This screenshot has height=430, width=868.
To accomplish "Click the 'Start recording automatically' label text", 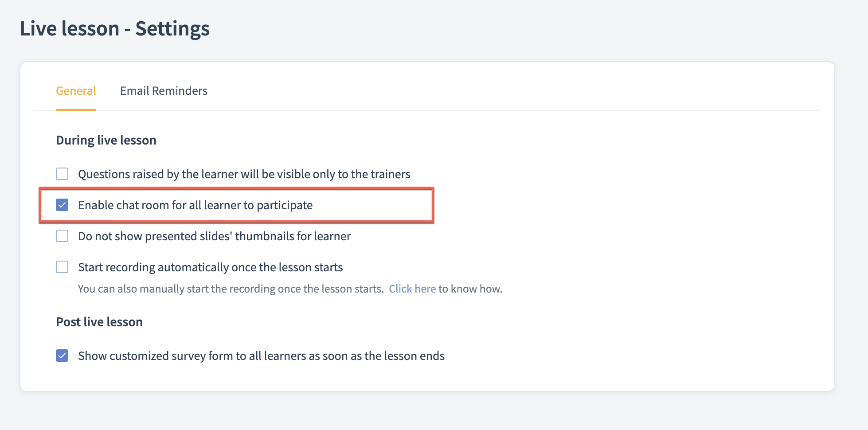I will [211, 267].
